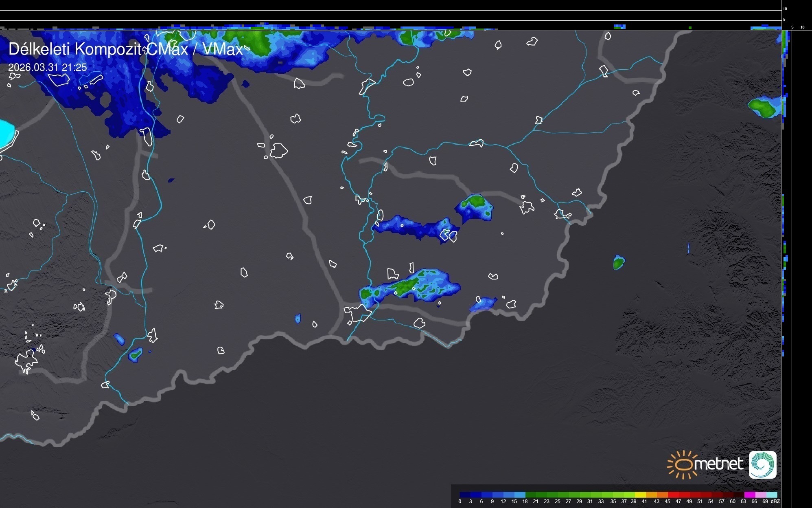The width and height of the screenshot is (812, 508).
Task: Click the bright cyan lake at left edge
Action: [6, 134]
